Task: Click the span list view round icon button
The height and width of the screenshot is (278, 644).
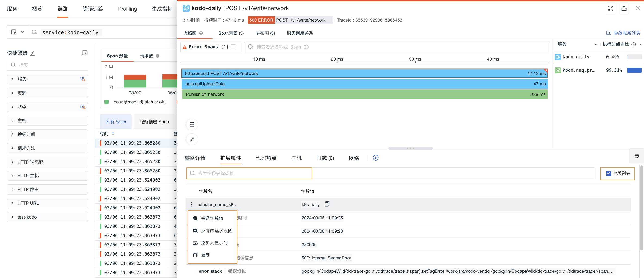Action: click(192, 124)
